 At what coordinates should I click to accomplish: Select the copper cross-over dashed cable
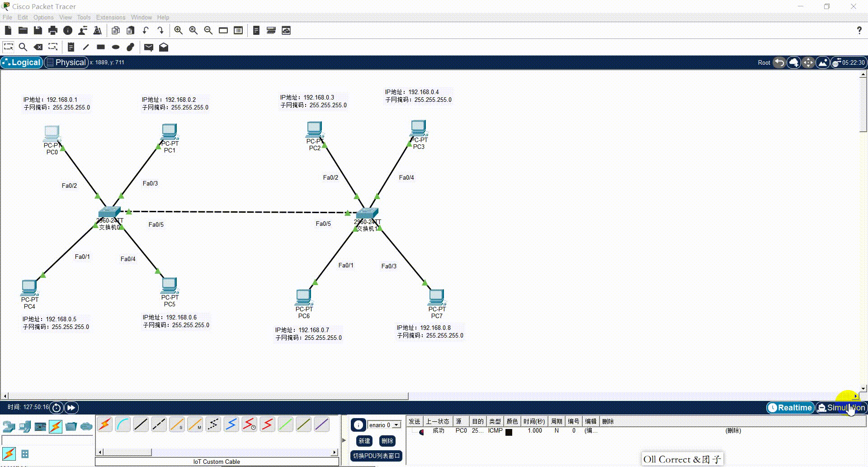[x=159, y=424]
